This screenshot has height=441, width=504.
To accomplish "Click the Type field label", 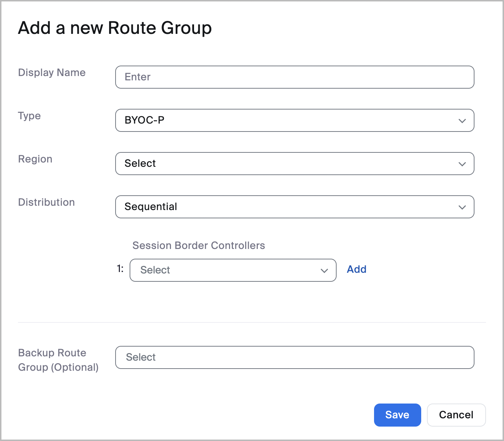I will [x=30, y=116].
